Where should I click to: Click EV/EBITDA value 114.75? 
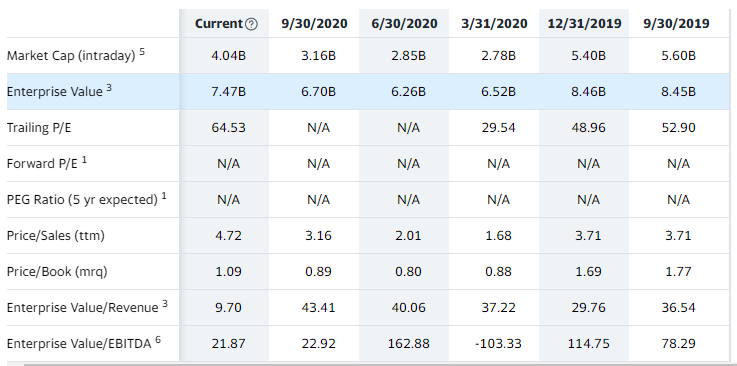click(588, 343)
